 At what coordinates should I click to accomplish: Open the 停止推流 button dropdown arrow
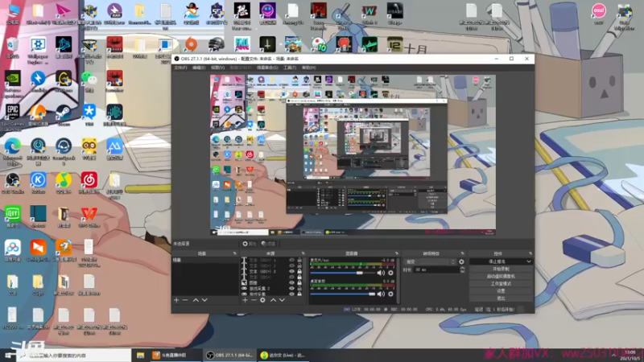tap(529, 261)
